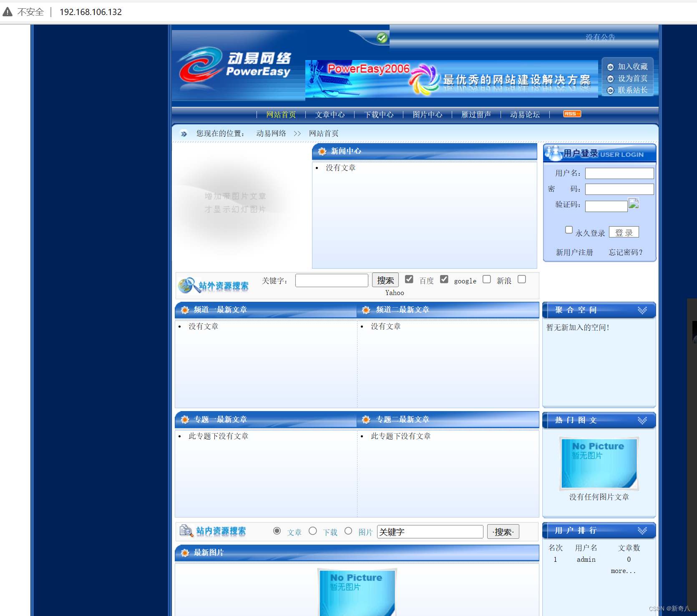Select the 图片 radio button
The image size is (697, 616).
pyautogui.click(x=348, y=531)
